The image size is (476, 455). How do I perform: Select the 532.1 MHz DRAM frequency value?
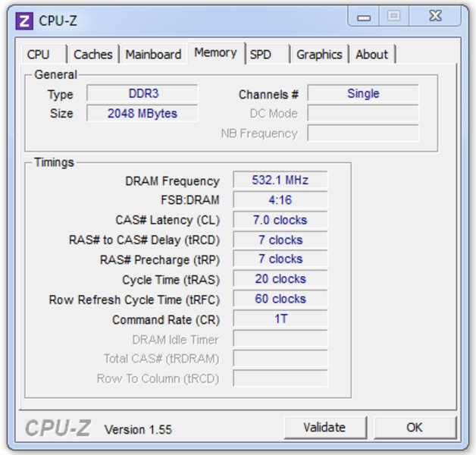pos(280,180)
